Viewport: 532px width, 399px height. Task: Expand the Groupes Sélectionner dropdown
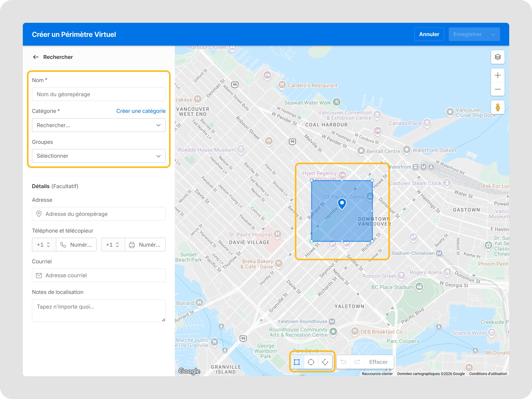pos(99,156)
